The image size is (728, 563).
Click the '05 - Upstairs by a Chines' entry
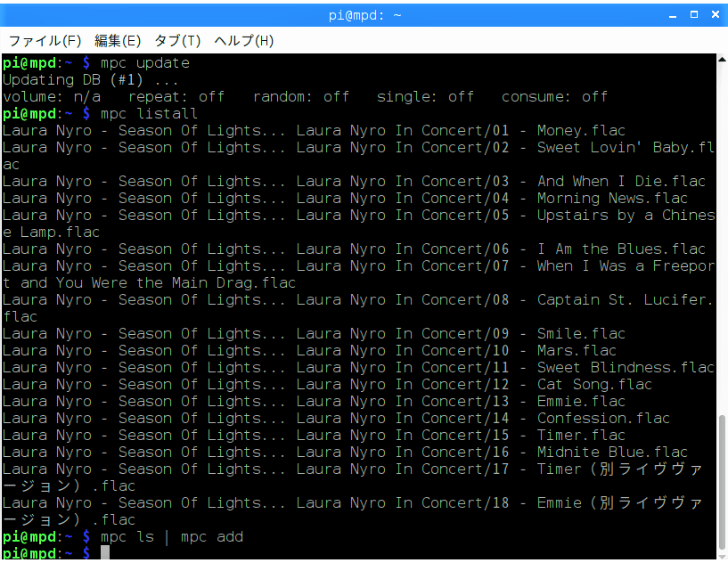tap(603, 216)
